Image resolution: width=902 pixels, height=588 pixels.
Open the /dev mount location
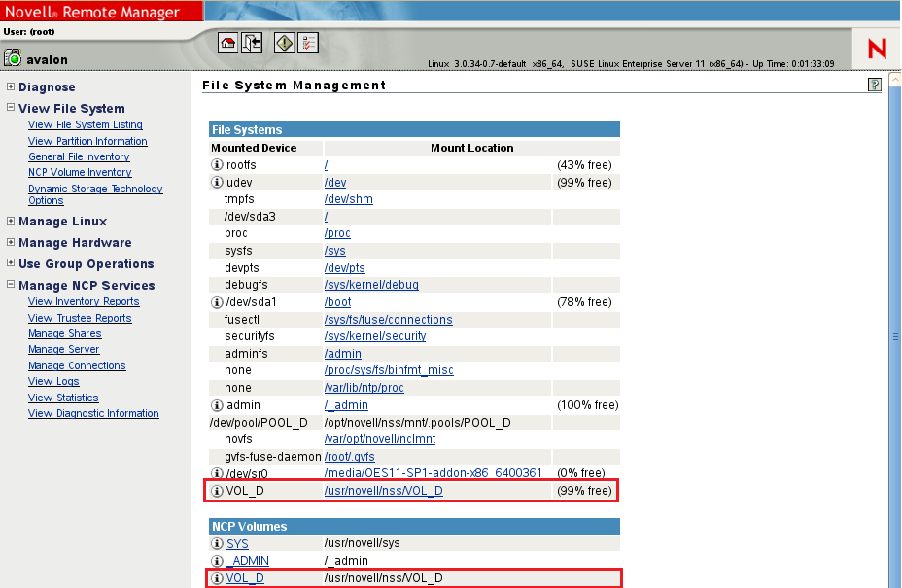(x=335, y=183)
